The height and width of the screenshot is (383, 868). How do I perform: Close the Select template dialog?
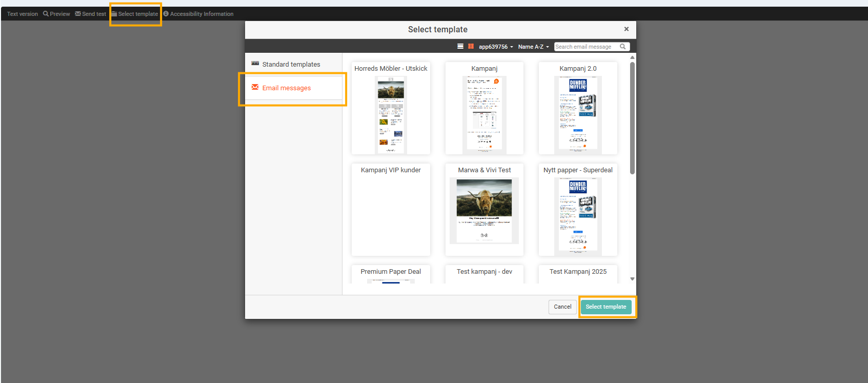(627, 29)
